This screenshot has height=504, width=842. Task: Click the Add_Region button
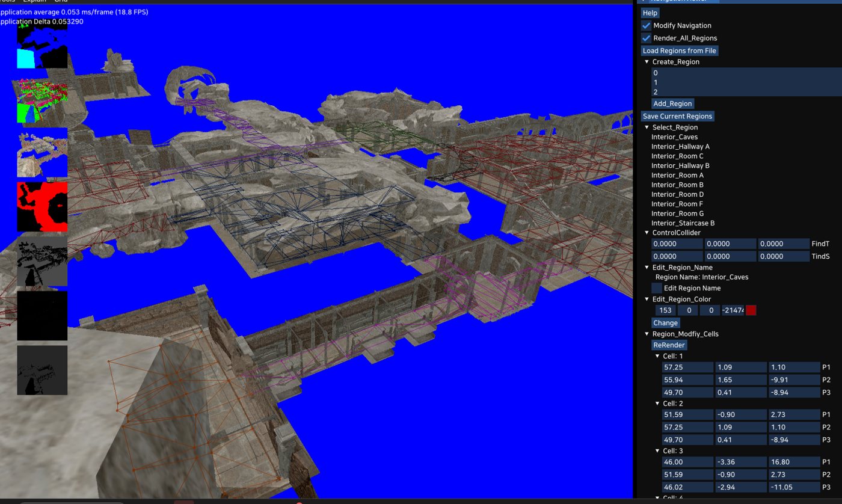click(673, 103)
